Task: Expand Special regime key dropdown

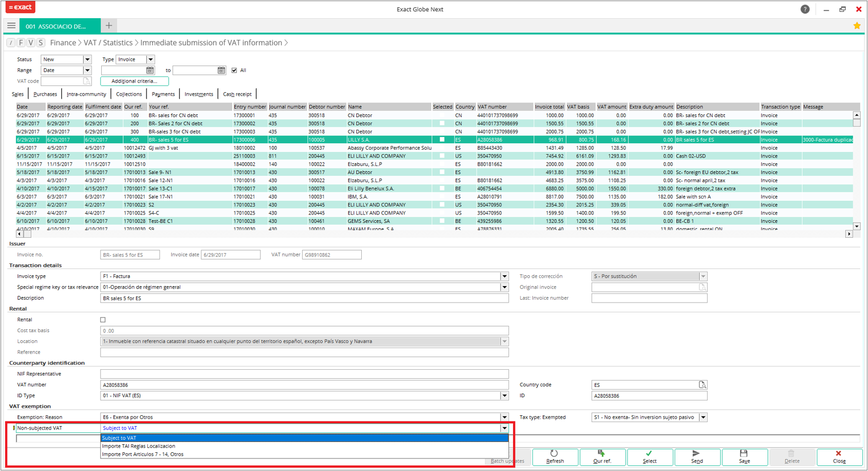Action: click(505, 287)
